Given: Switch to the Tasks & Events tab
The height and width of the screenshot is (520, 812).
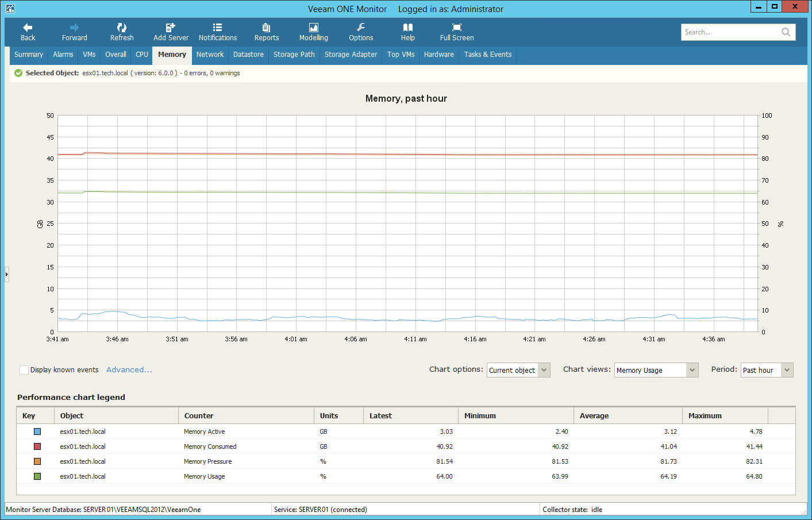Looking at the screenshot, I should 488,55.
